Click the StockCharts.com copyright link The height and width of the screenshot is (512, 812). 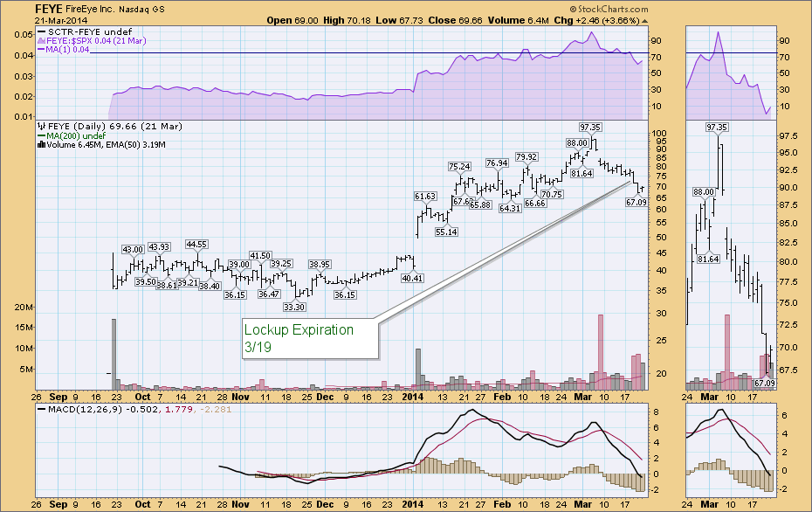(x=609, y=9)
